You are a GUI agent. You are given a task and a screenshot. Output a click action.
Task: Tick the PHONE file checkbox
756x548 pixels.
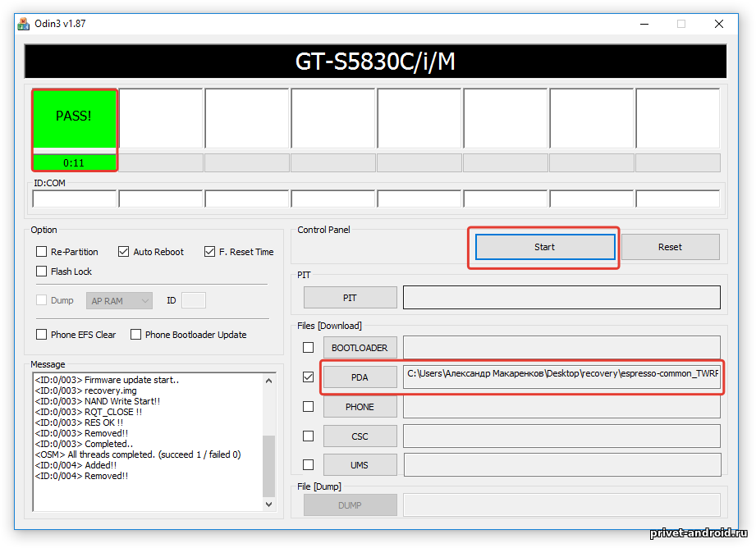[308, 407]
